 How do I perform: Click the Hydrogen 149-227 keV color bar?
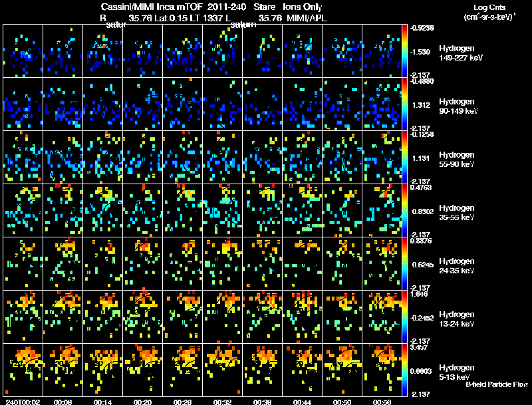404,51
